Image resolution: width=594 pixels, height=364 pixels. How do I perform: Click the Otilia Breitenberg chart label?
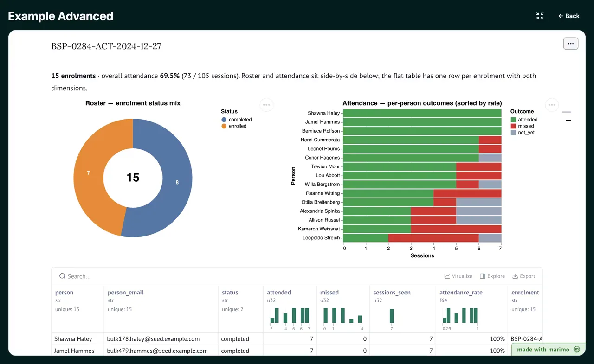point(321,202)
